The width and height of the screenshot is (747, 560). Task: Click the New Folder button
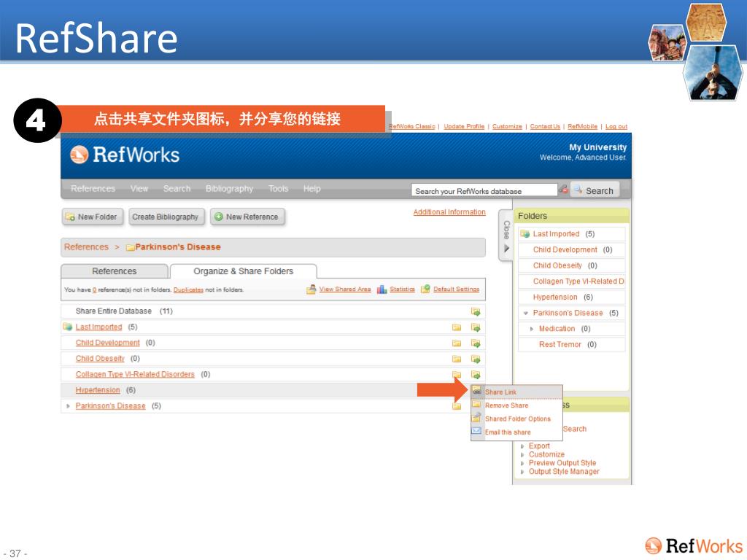tap(93, 217)
